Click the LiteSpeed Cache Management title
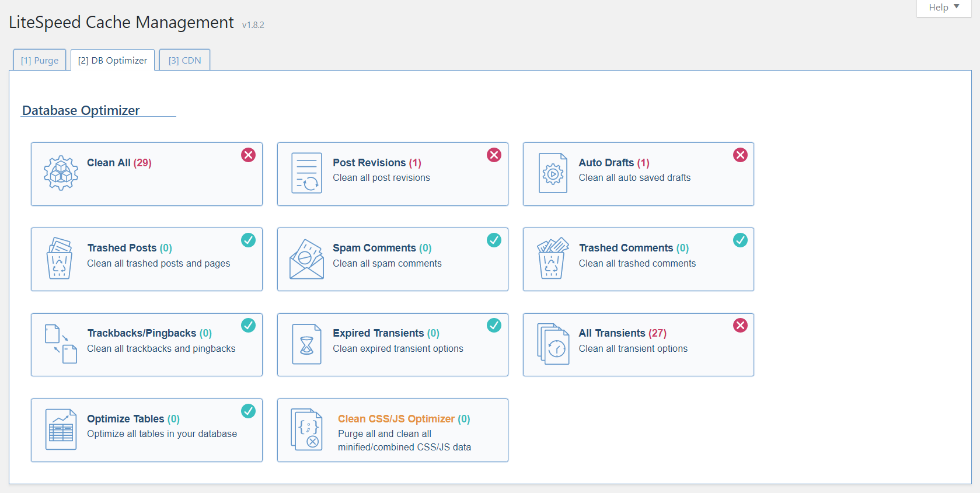The image size is (980, 493). click(121, 22)
